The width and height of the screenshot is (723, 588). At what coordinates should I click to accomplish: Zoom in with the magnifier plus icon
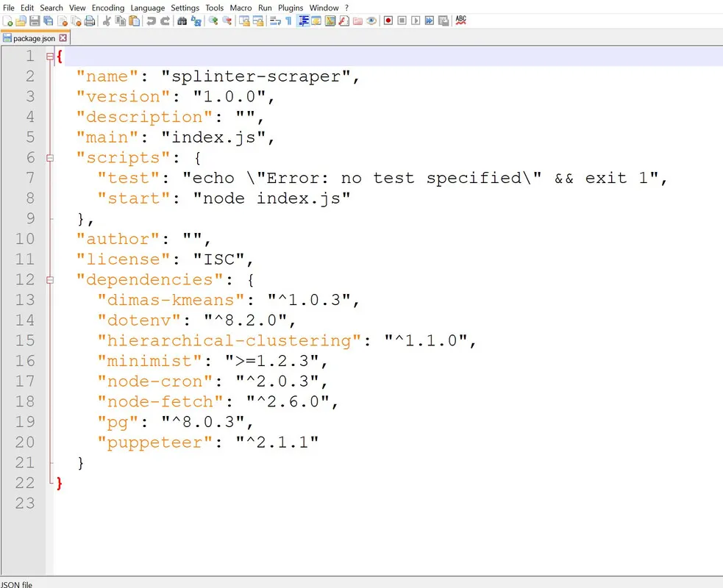coord(213,21)
